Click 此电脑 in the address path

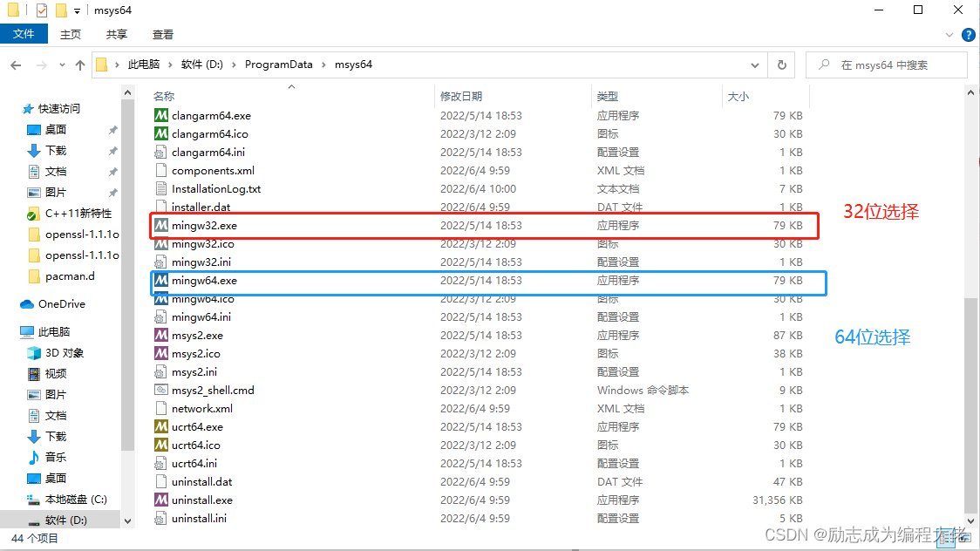(144, 65)
